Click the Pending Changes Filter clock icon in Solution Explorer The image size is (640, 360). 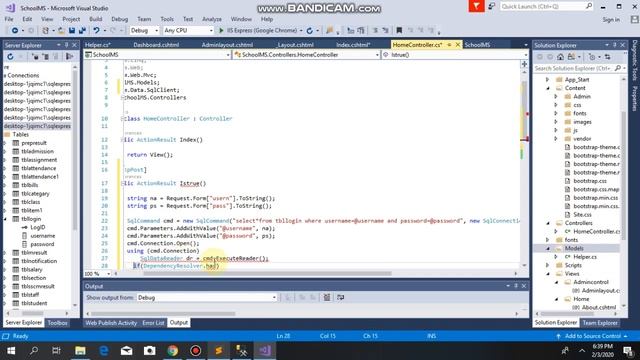(592, 57)
